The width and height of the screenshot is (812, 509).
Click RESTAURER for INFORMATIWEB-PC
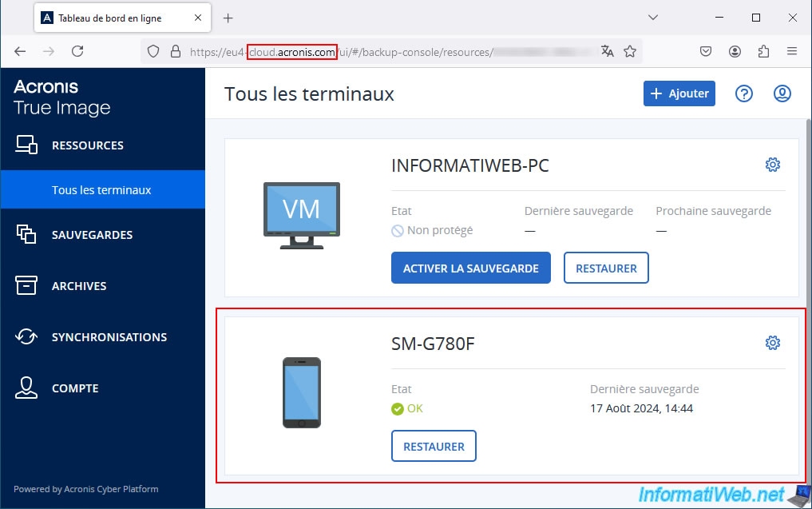click(x=606, y=268)
